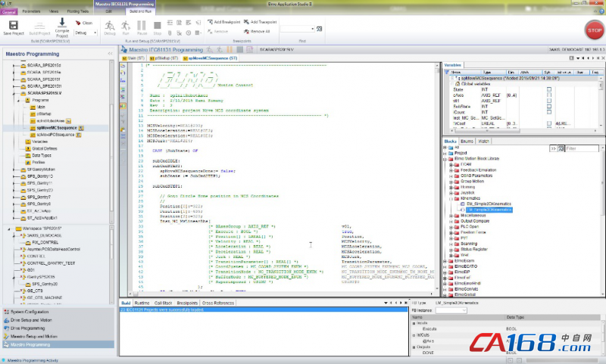Click the find icon beside Blocks filter

click(x=561, y=148)
